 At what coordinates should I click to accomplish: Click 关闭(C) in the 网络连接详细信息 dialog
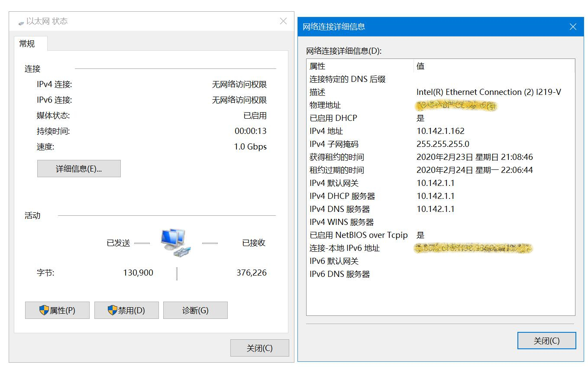(x=546, y=341)
